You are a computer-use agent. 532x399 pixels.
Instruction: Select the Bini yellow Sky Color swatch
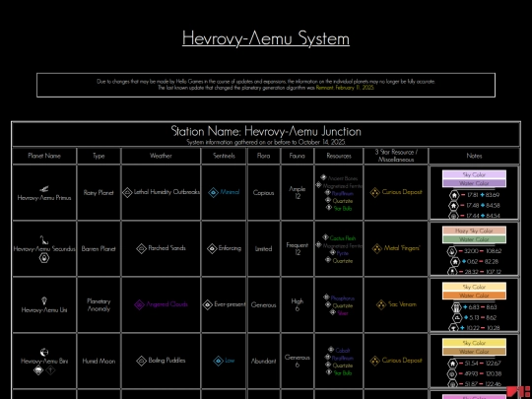click(x=474, y=343)
